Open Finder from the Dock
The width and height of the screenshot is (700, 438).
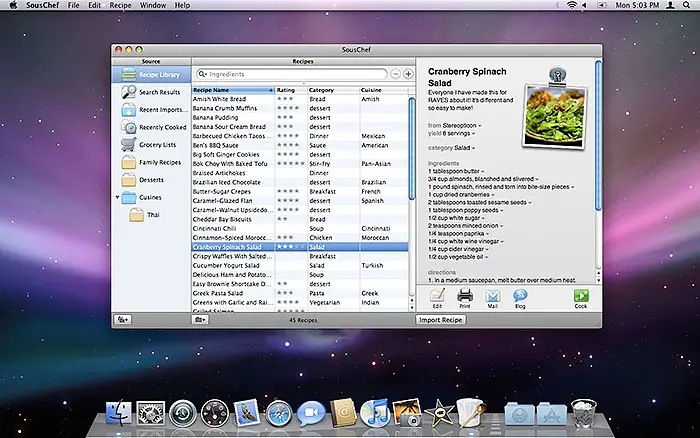(119, 413)
